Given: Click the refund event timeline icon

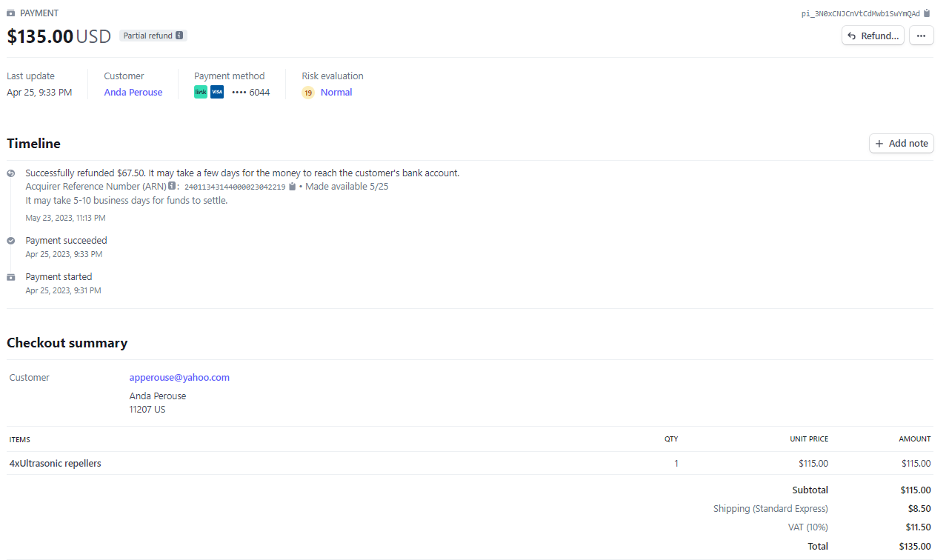Looking at the screenshot, I should pyautogui.click(x=10, y=173).
